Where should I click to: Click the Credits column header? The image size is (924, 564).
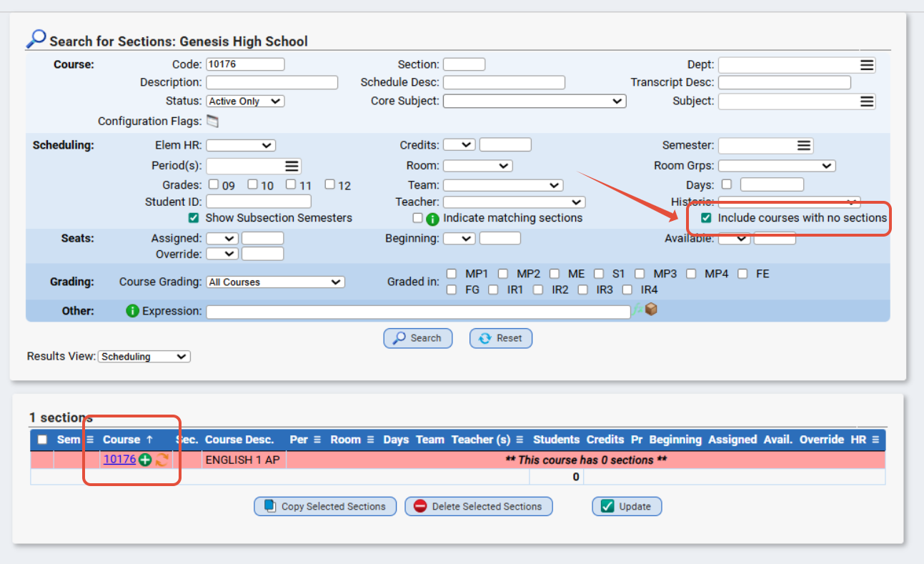coord(605,440)
